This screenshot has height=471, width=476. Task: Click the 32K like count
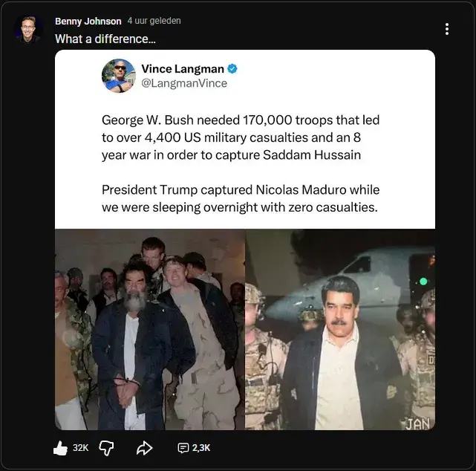click(80, 448)
